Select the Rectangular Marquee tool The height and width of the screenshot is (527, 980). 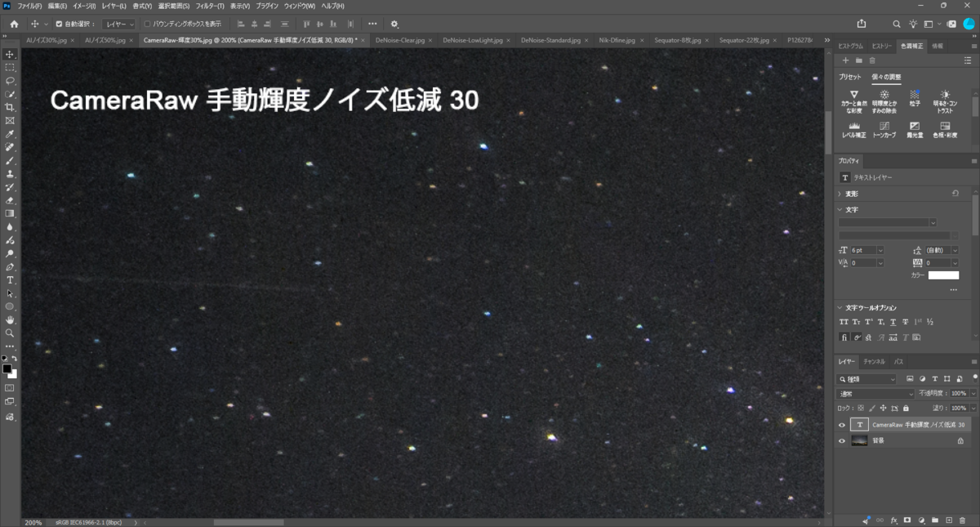pos(10,68)
